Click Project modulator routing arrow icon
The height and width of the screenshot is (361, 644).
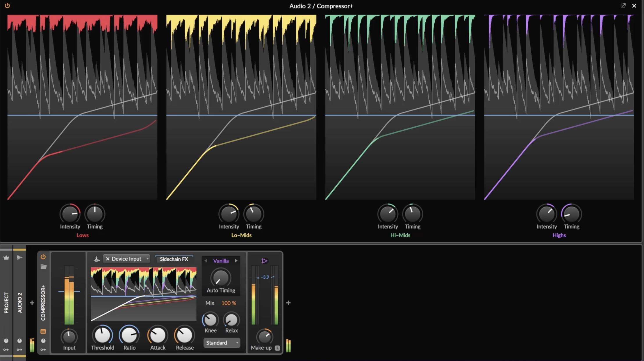click(6, 350)
